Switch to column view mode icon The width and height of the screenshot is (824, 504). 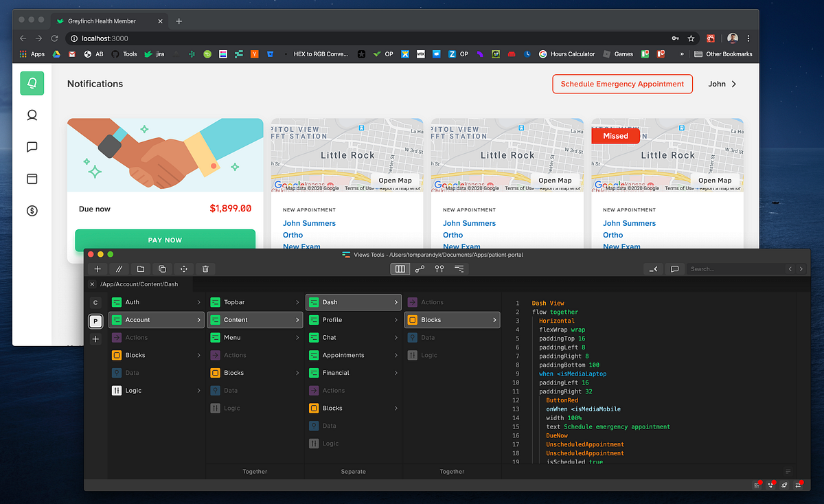(400, 268)
